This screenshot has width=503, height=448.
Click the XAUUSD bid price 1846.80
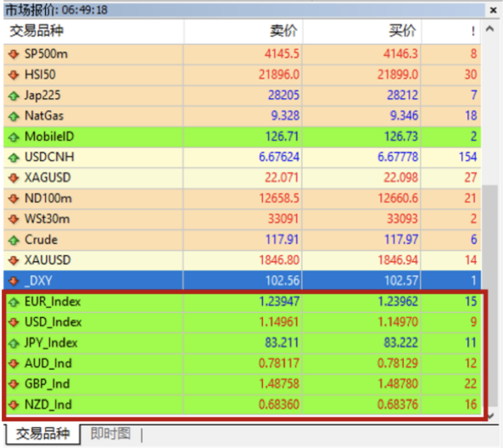point(279,260)
